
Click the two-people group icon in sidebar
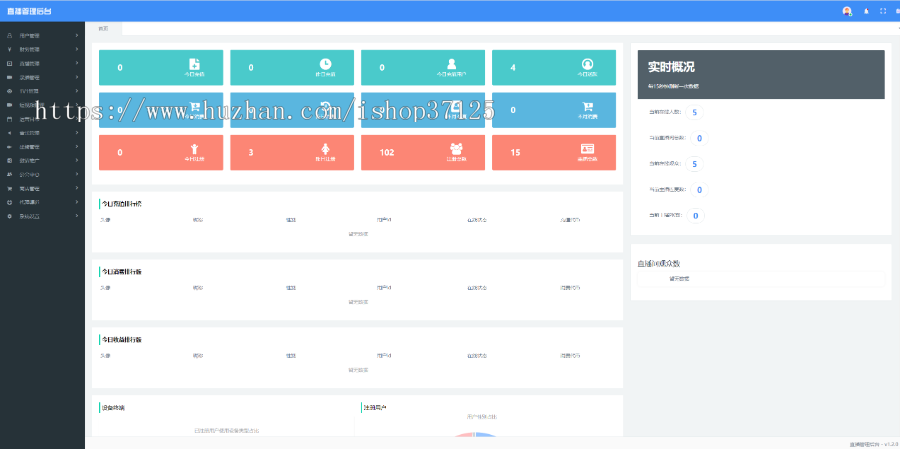point(9,175)
